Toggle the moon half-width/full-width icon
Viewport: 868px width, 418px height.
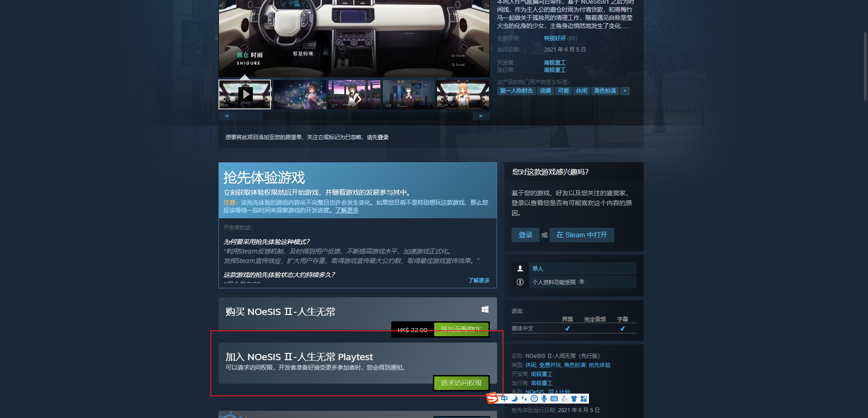pyautogui.click(x=514, y=399)
